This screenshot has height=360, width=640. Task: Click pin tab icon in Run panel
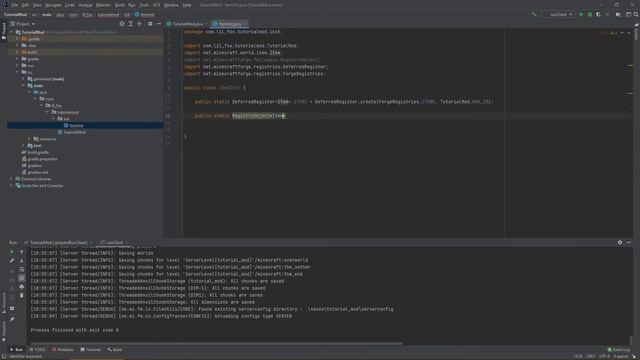click(x=12, y=319)
